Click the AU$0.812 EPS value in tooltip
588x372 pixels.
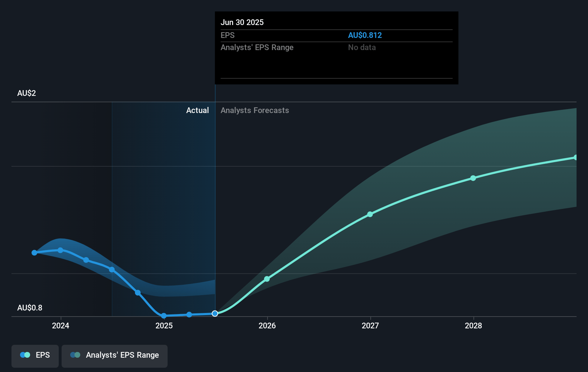point(365,35)
